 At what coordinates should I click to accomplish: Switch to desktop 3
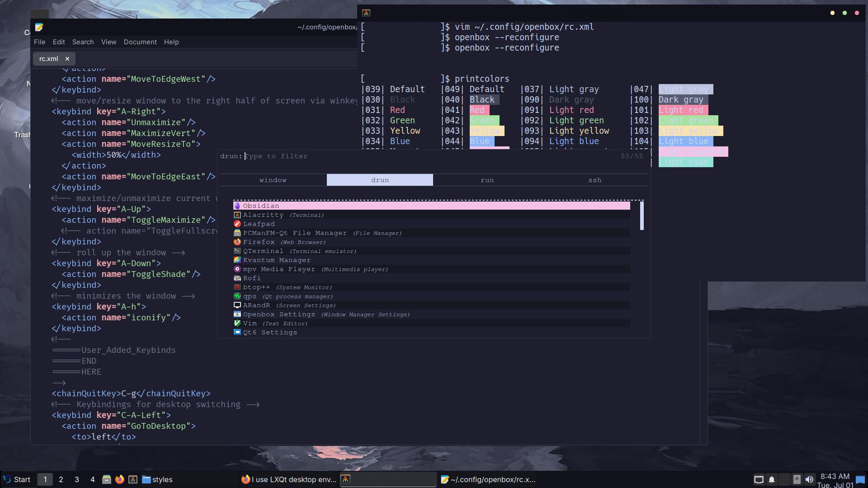77,479
